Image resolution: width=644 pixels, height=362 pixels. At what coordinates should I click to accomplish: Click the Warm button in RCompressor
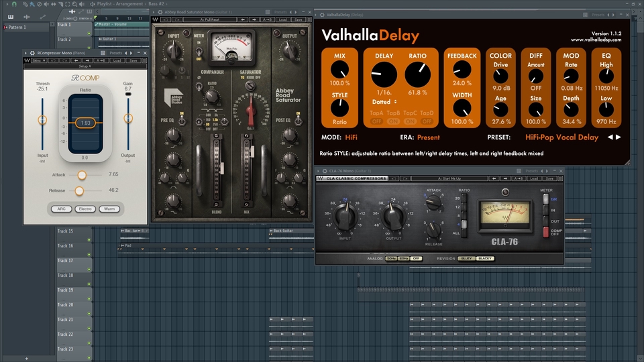[x=109, y=209]
